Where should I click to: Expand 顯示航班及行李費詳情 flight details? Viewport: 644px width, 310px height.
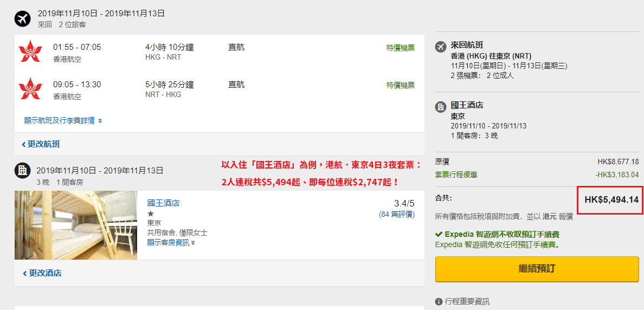coord(63,121)
